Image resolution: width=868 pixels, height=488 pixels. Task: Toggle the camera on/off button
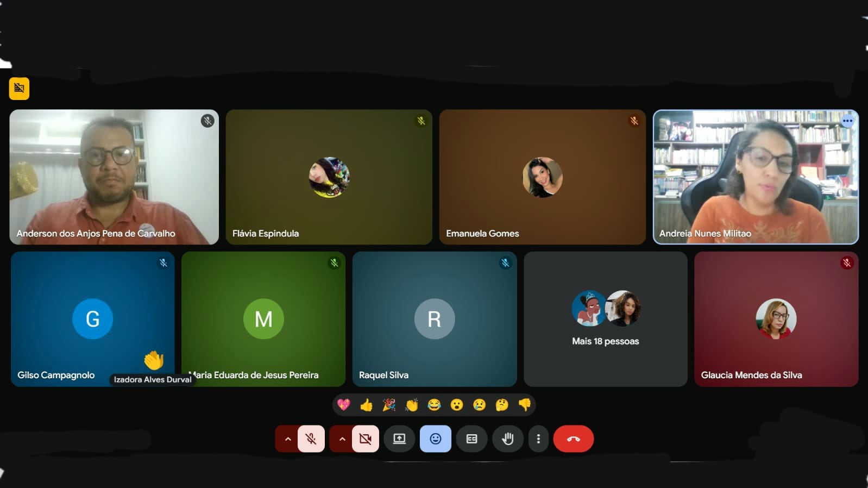pyautogui.click(x=366, y=439)
